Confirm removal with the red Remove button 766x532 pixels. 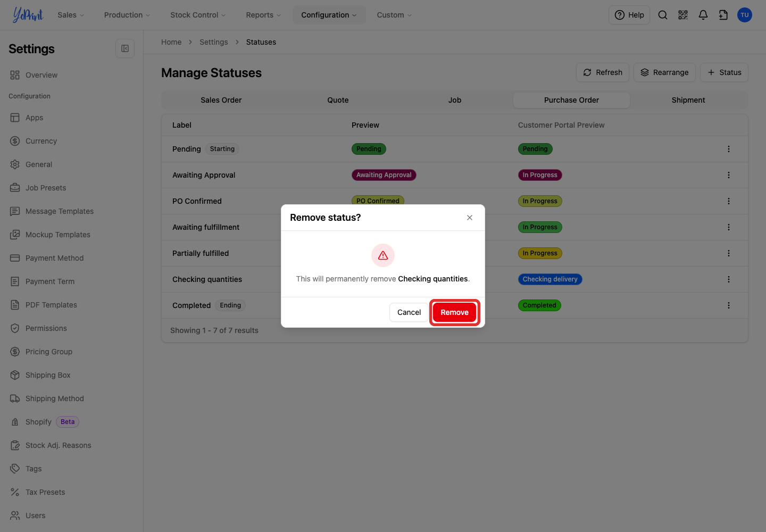click(454, 312)
